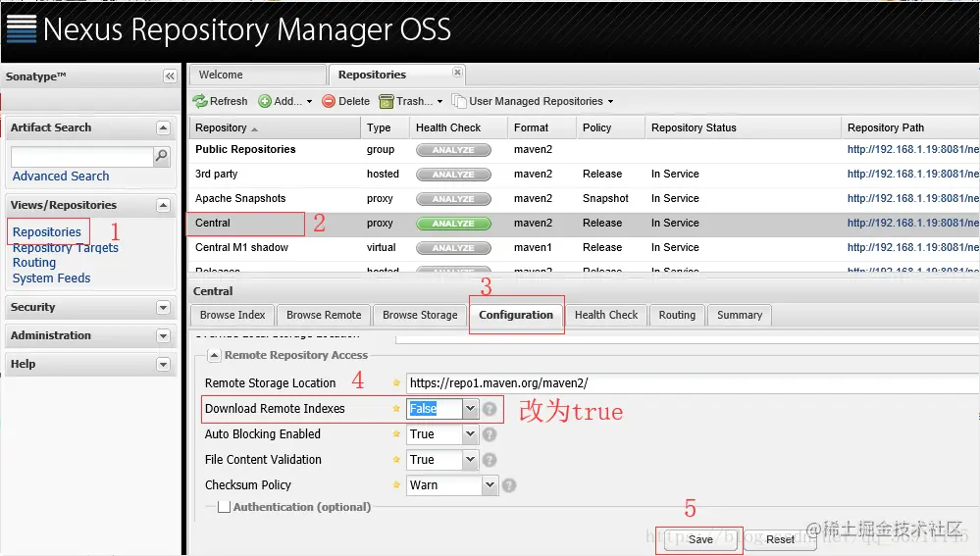
Task: Help icon for File Content Validation
Action: (x=490, y=460)
